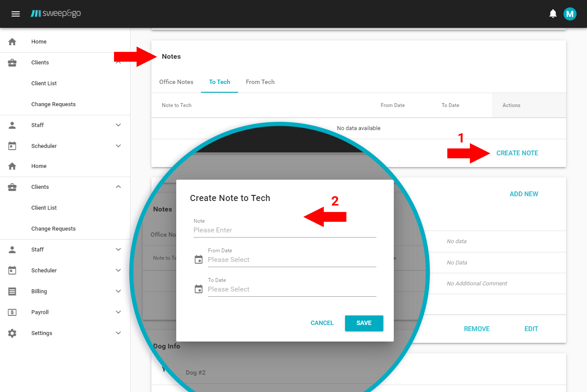Open the notifications bell
Screen dimensions: 587x392
point(553,14)
